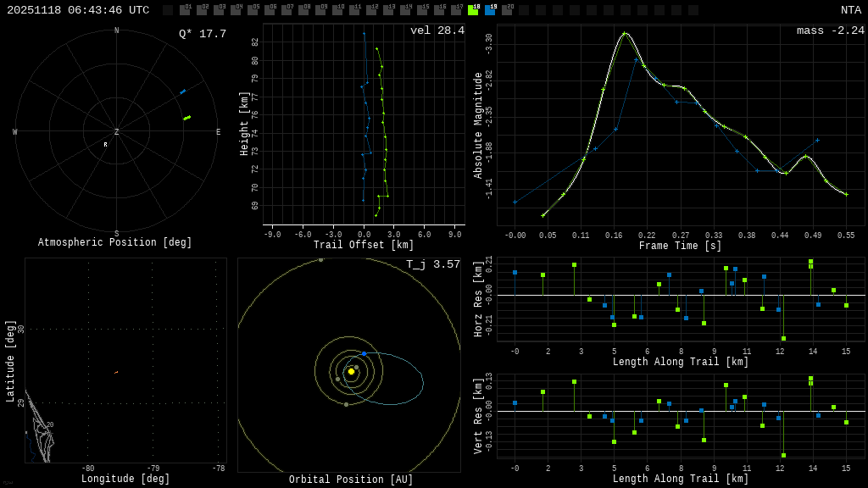Click the mass -2.24 readout
This screenshot has width=868, height=488.
pyautogui.click(x=830, y=30)
